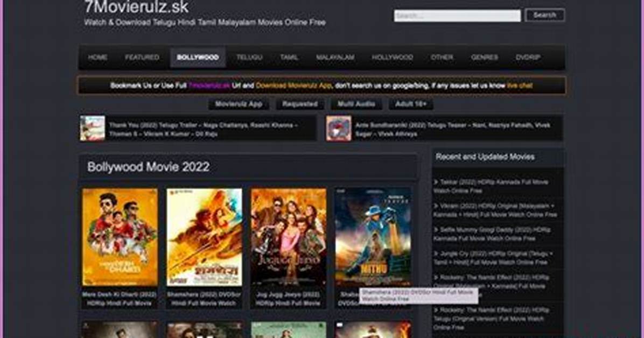
Task: Open the OTHER menu item
Action: coord(442,58)
